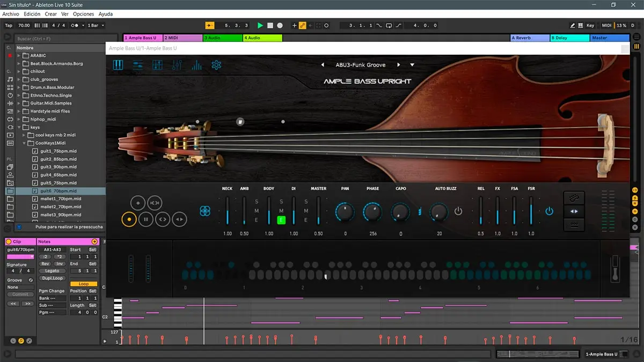This screenshot has width=644, height=362.
Task: Arm the Arrangement Record button
Action: click(x=280, y=25)
